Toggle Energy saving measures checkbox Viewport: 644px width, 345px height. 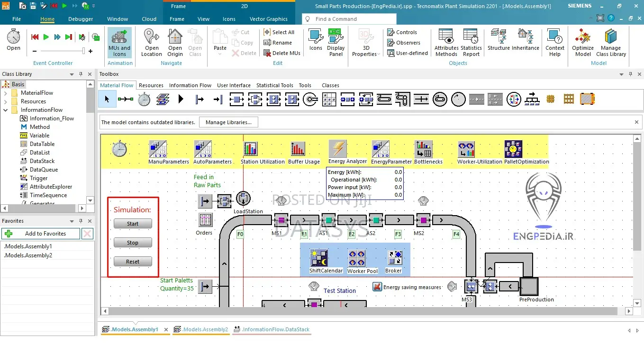coord(377,287)
